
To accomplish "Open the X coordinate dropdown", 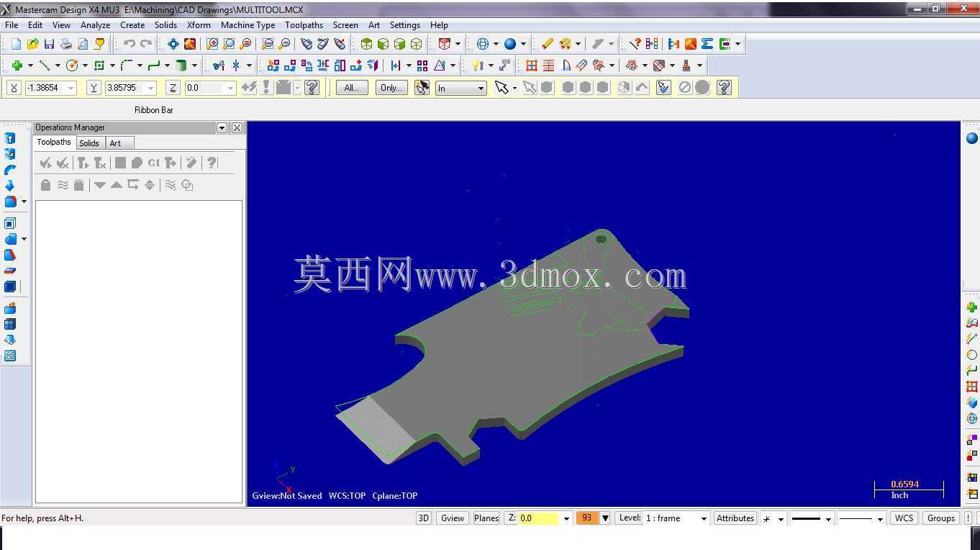I will [71, 88].
